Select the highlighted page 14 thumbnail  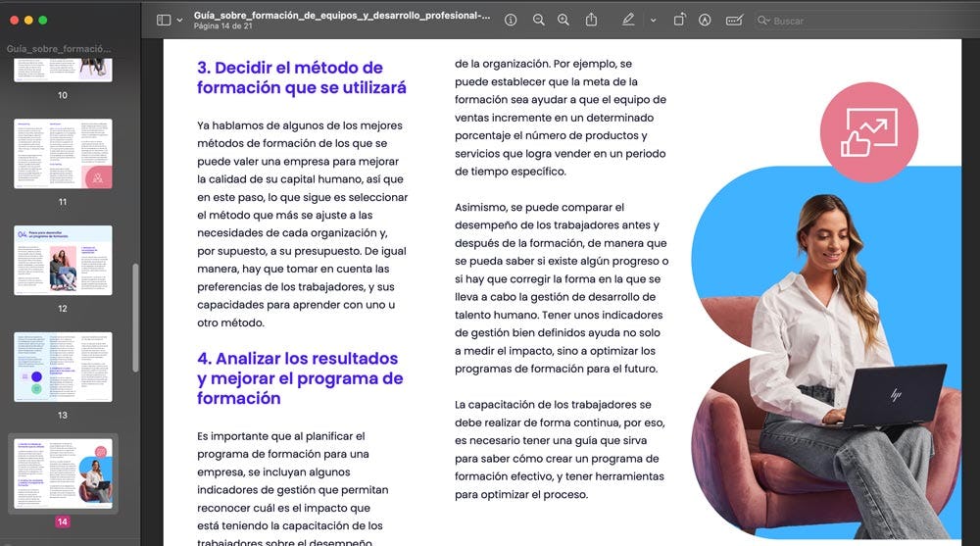tap(63, 473)
